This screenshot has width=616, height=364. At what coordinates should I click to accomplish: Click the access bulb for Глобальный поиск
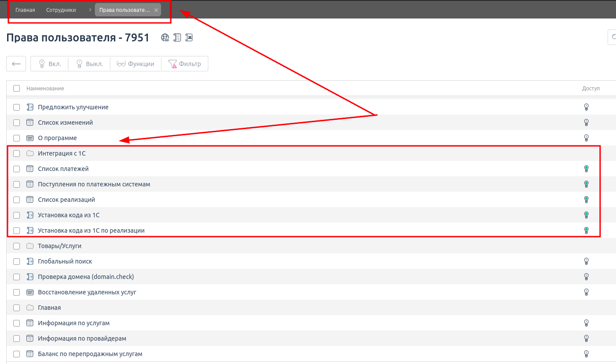click(586, 261)
